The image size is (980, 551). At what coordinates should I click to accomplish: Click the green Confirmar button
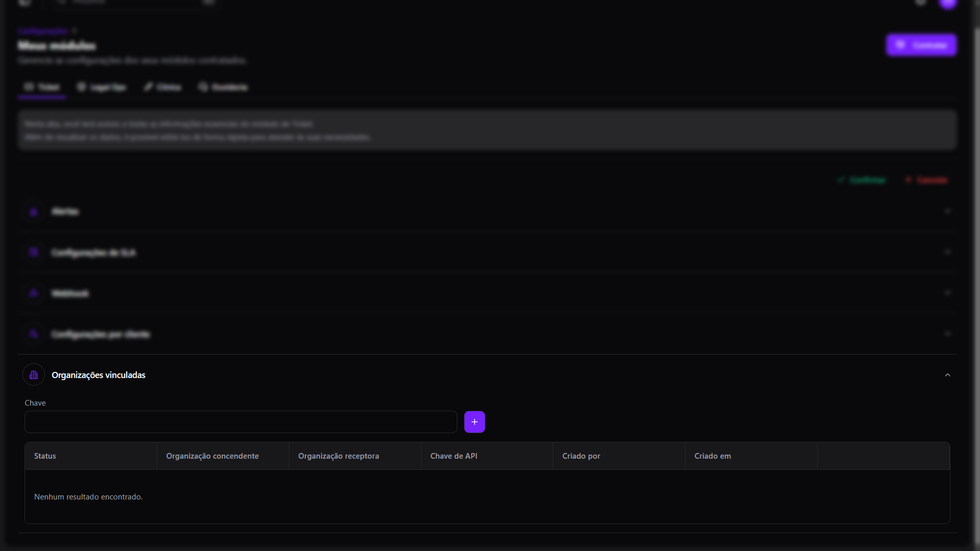862,180
